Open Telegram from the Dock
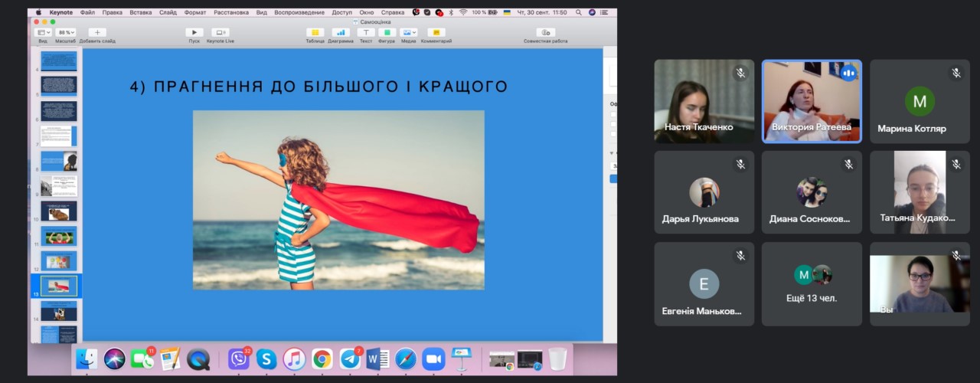 (351, 358)
